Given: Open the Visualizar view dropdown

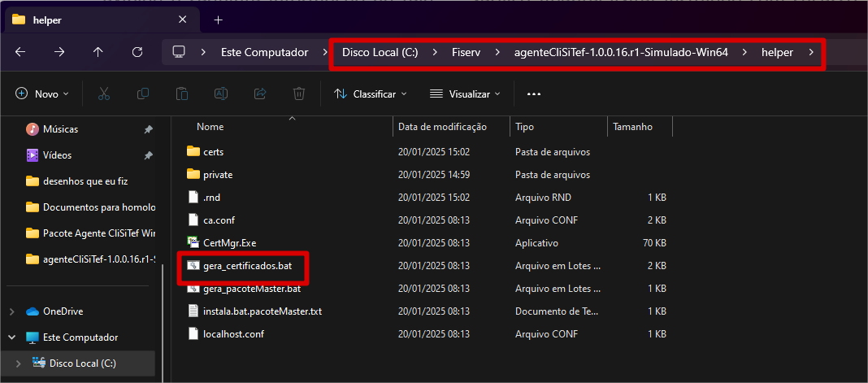Looking at the screenshot, I should point(466,94).
